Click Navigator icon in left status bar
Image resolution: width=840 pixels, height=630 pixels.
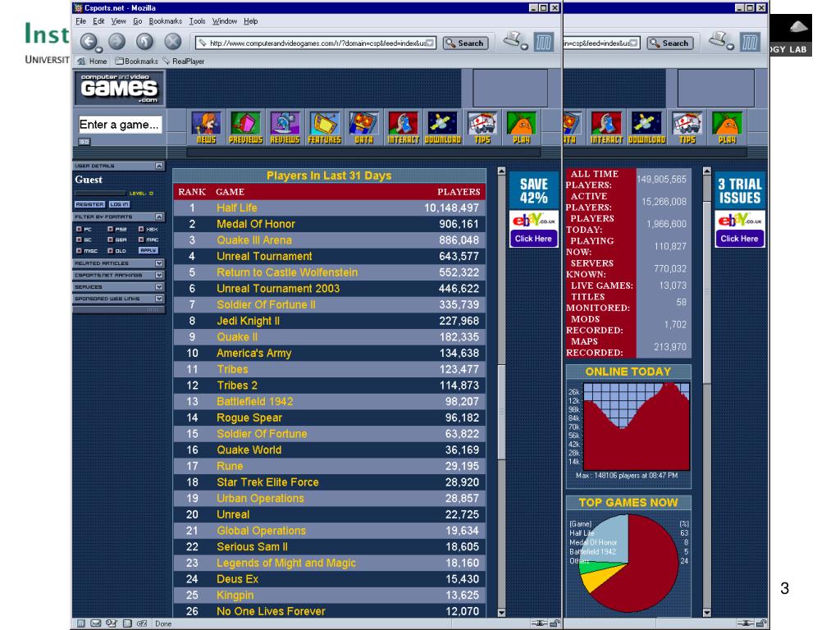coord(81,623)
